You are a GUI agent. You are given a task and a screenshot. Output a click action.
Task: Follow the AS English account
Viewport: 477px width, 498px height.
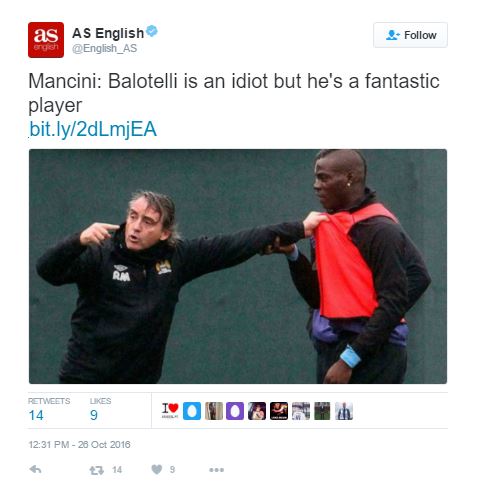410,35
